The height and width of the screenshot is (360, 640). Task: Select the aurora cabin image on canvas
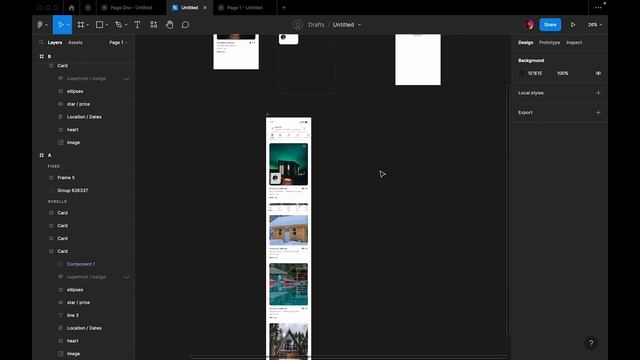[289, 164]
